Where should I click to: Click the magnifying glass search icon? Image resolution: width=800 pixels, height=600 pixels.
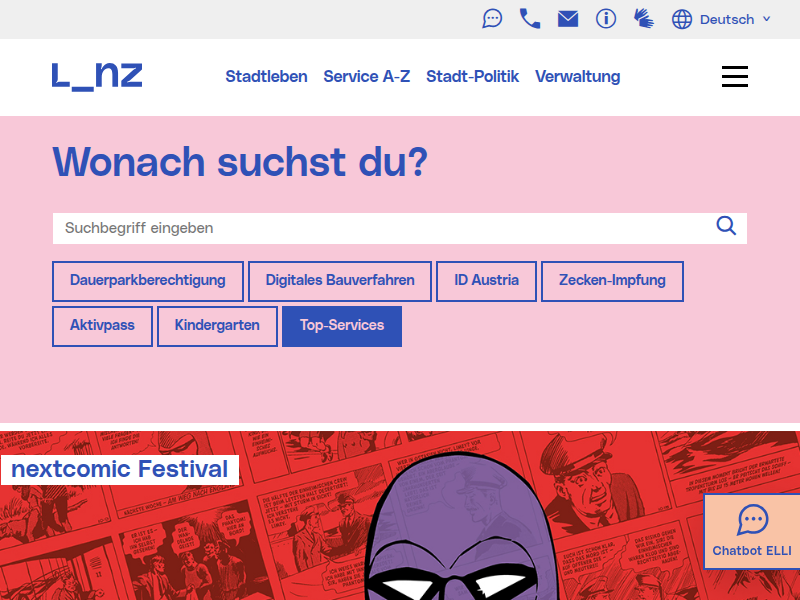point(726,226)
